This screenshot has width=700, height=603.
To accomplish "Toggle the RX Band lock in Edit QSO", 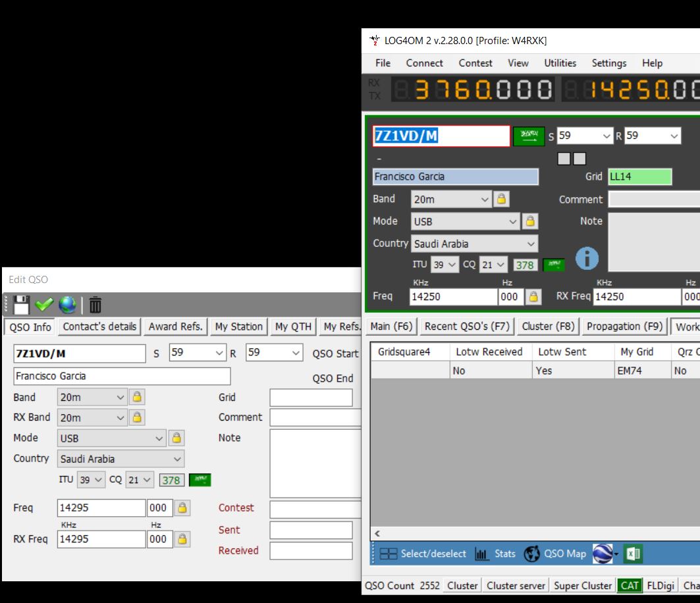I will coord(137,417).
